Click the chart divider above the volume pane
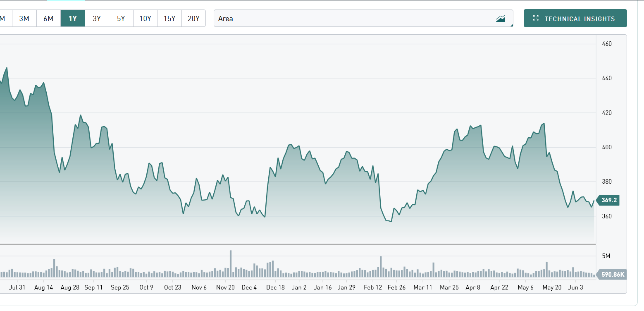 coord(298,244)
